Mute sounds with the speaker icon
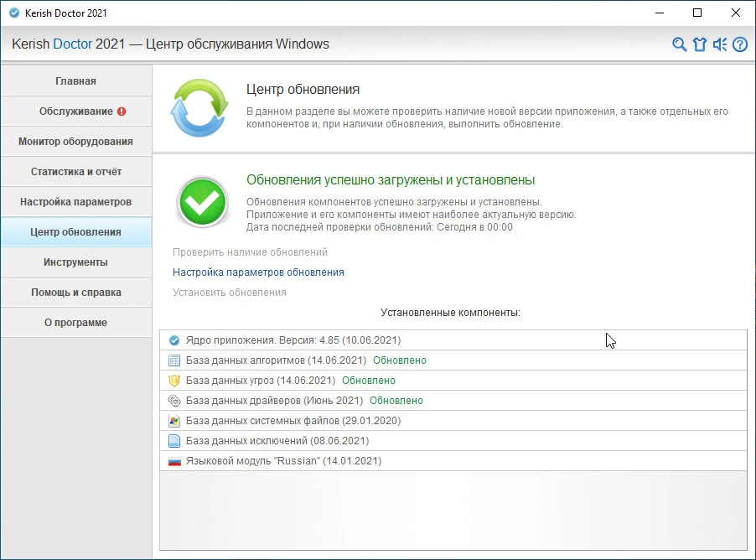This screenshot has height=560, width=756. tap(720, 44)
